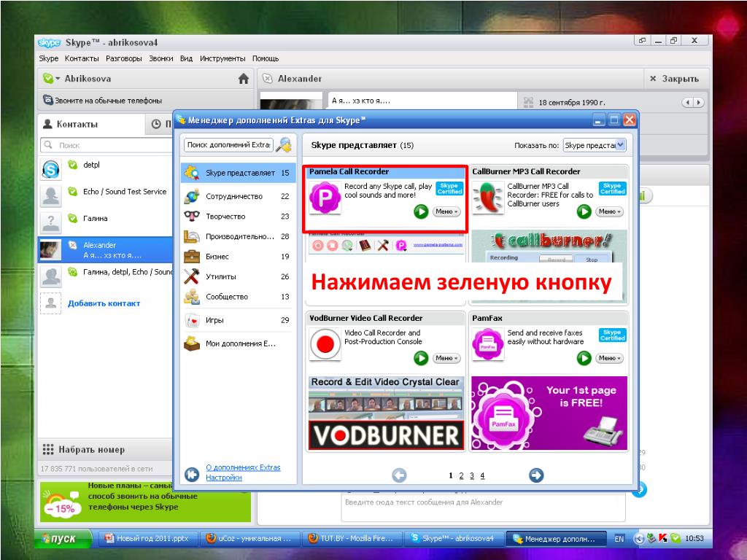The height and width of the screenshot is (560, 747).
Task: Open the Утилиты tools category
Action: click(238, 276)
